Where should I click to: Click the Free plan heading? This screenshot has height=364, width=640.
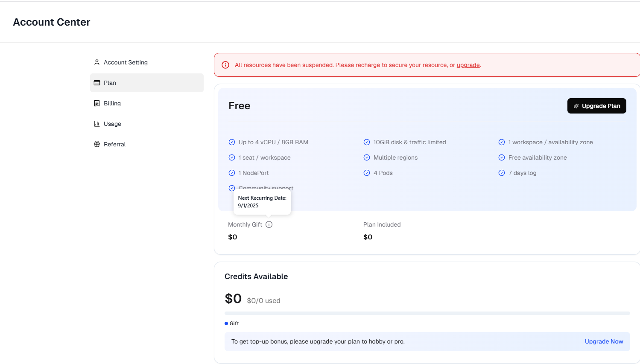pyautogui.click(x=240, y=106)
